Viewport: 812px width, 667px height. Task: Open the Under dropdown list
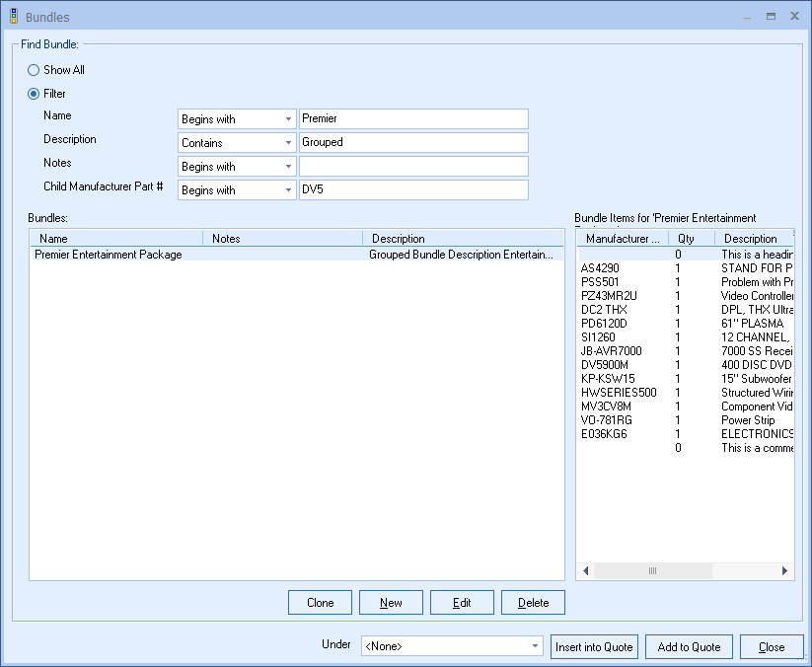point(536,646)
